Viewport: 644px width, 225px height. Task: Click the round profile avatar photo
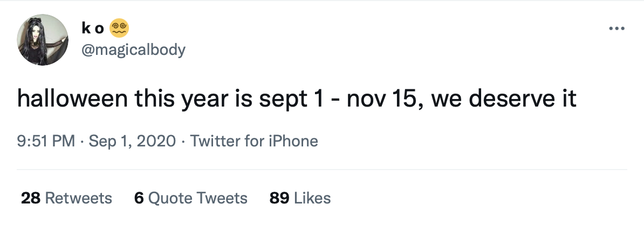coord(42,40)
